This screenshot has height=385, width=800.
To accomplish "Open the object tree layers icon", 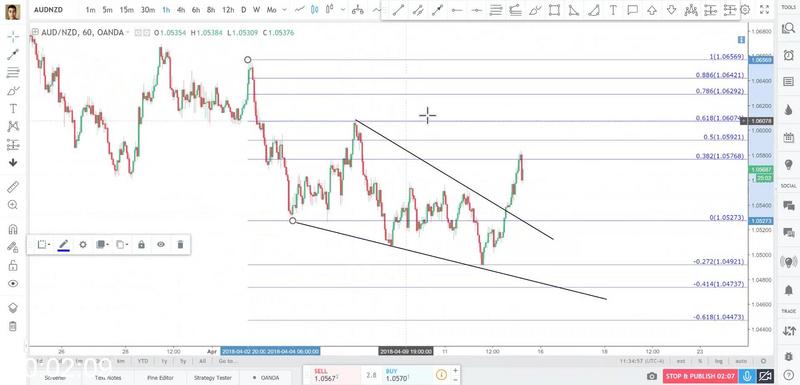I will pyautogui.click(x=13, y=307).
